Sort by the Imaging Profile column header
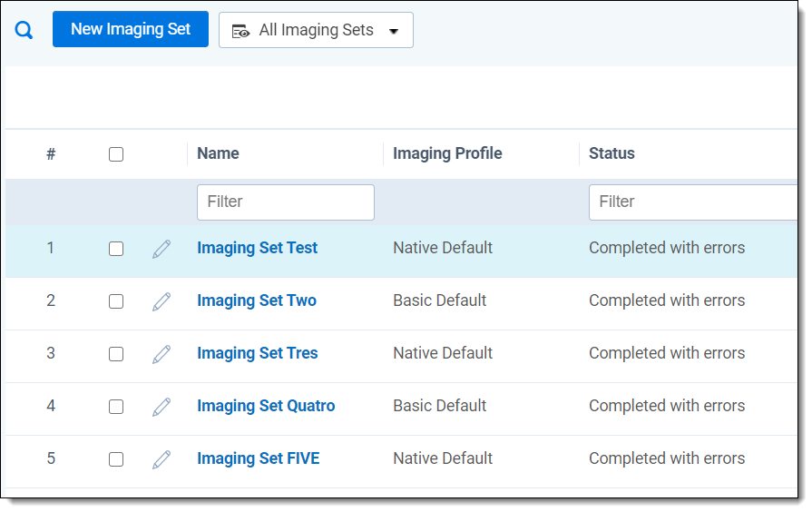 (447, 153)
